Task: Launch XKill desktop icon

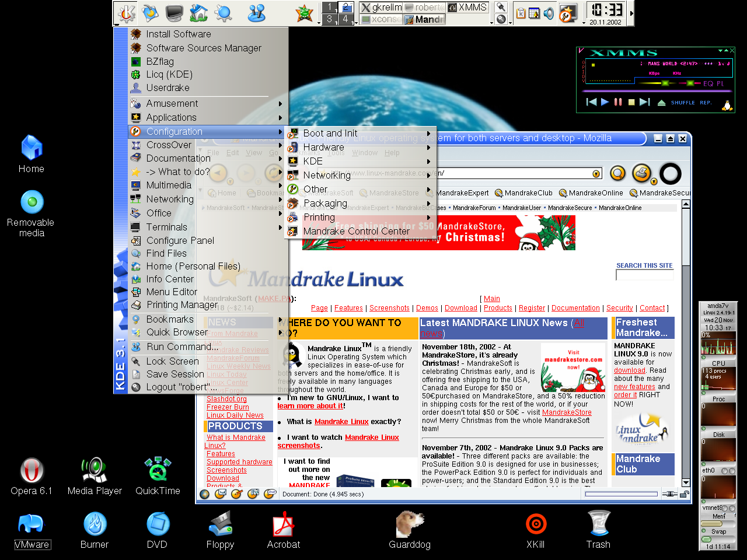Action: 535,531
